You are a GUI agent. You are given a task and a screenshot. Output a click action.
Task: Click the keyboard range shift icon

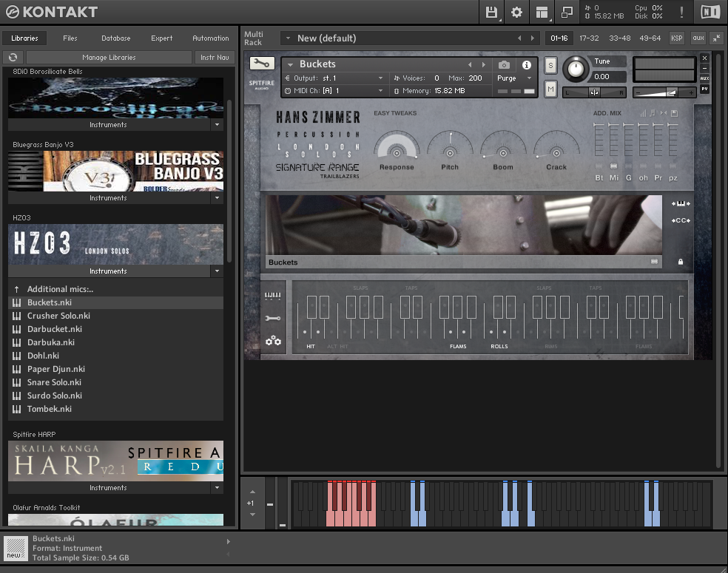681,203
